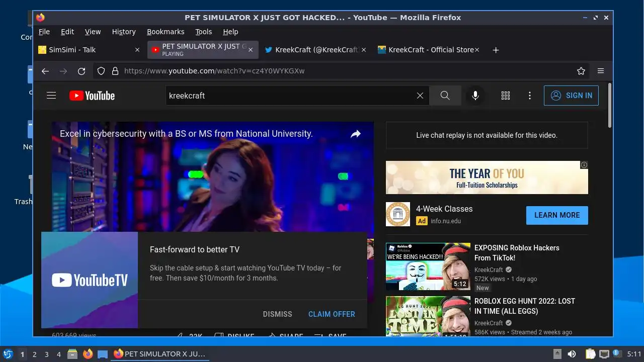Go back in Firefox
Screen dimensions: 644x362
(x=45, y=71)
